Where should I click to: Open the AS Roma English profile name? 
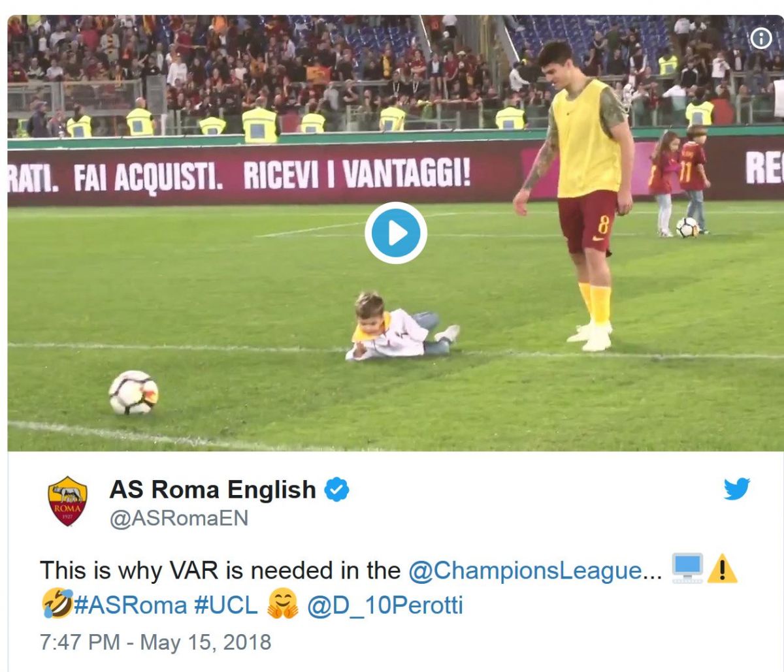coord(213,490)
